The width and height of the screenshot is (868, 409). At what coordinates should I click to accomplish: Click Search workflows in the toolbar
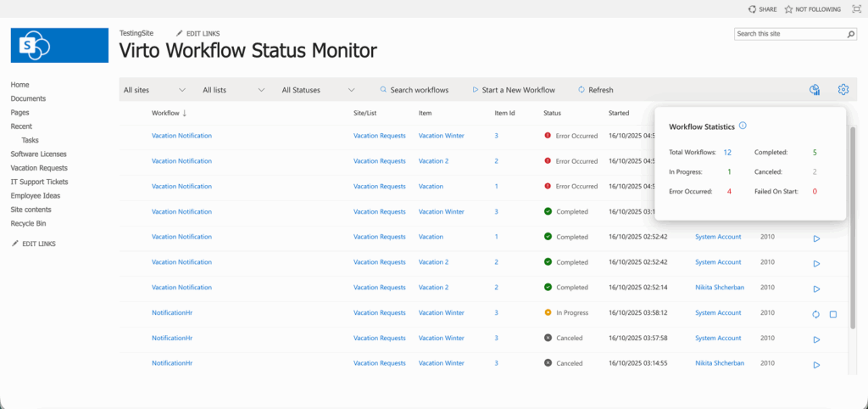[x=414, y=90]
